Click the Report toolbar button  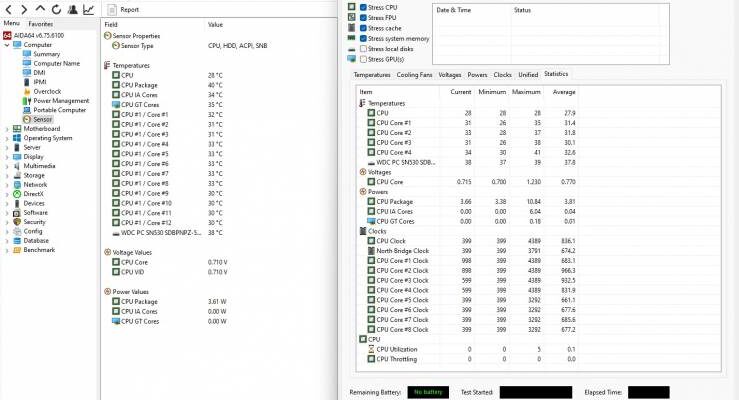[x=123, y=9]
